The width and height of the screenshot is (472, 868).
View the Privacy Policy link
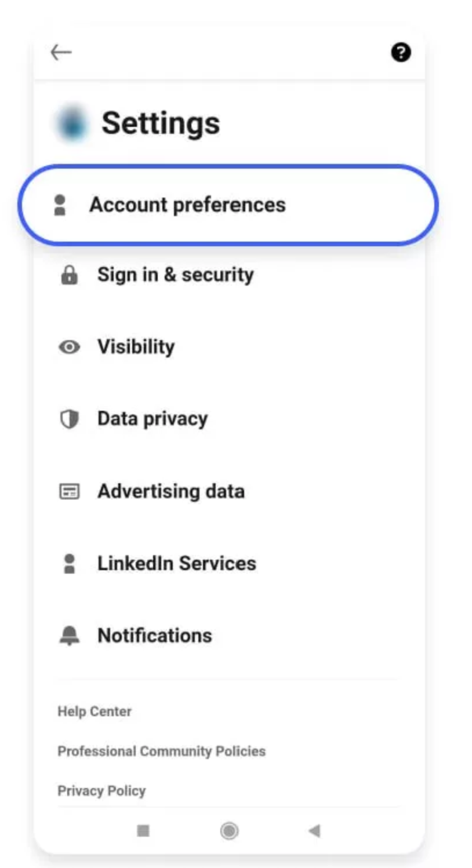tap(101, 791)
